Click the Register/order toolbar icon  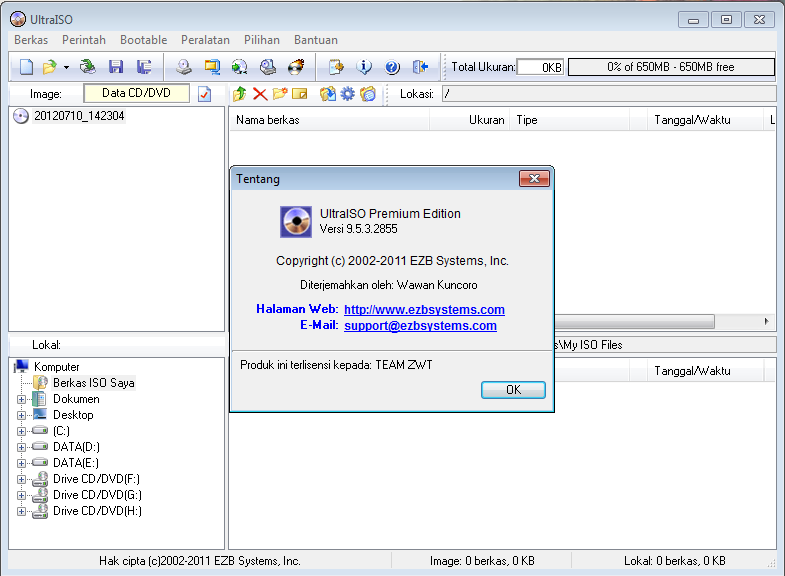tap(336, 67)
